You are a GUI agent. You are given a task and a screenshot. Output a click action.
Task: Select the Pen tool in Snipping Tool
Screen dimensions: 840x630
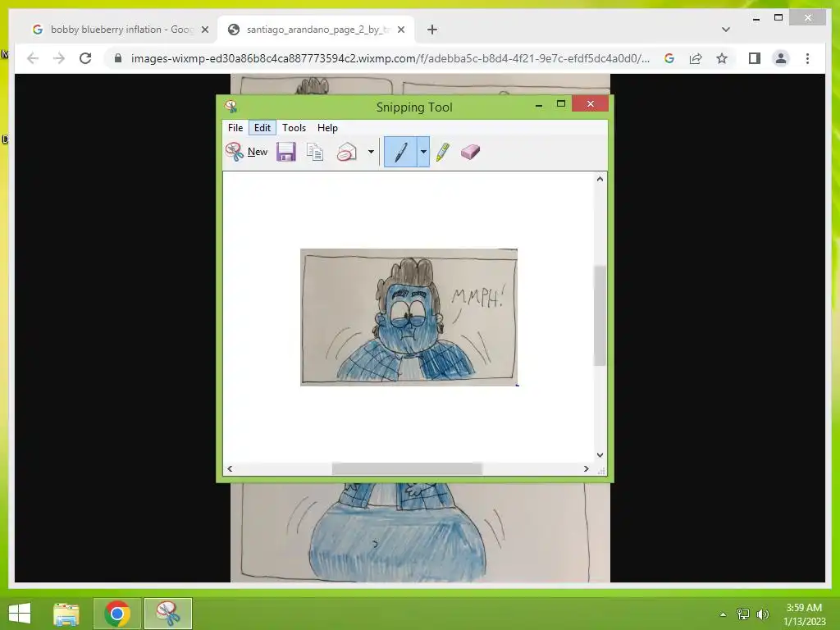(x=400, y=152)
